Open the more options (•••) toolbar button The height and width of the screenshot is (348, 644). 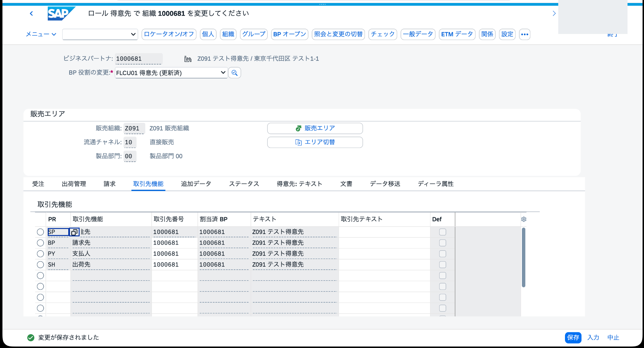click(525, 34)
